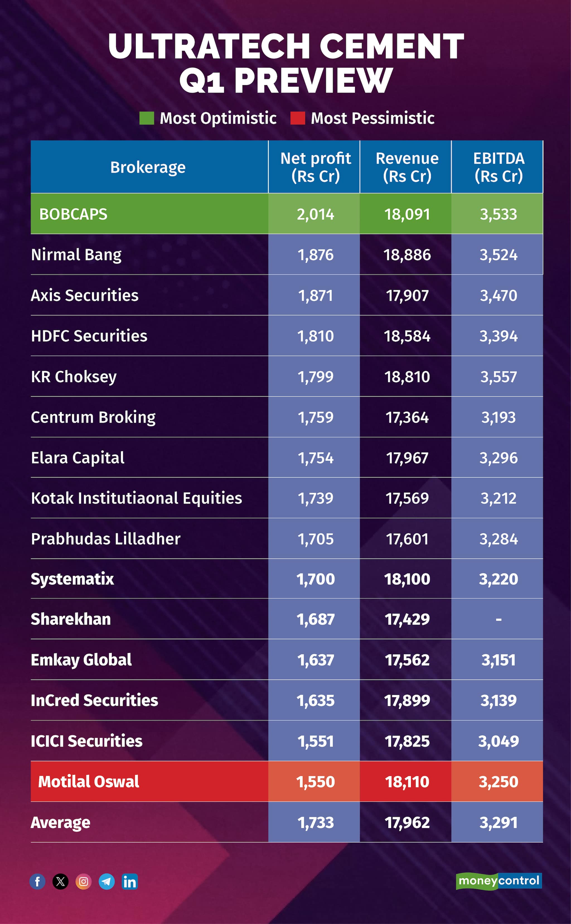
Task: Click the green Most Optimistic legend square
Action: (147, 118)
